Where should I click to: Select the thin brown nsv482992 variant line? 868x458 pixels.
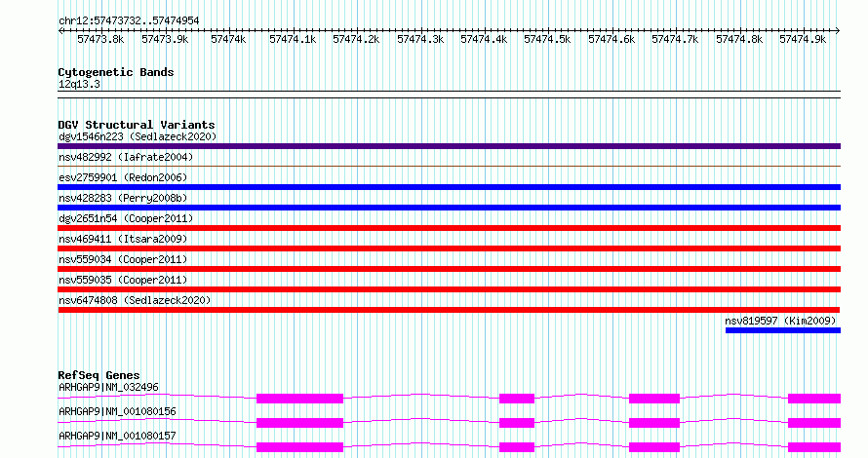(x=449, y=166)
